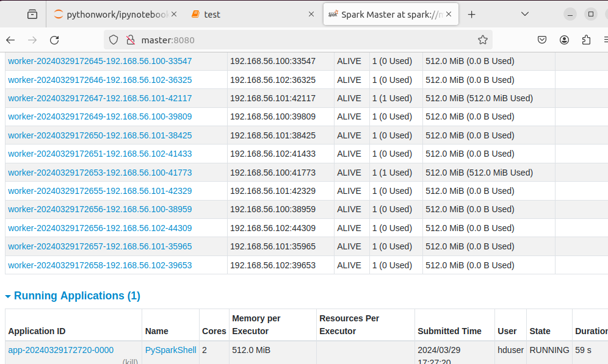This screenshot has width=608, height=364.
Task: Open PySparkShell application link
Action: click(x=170, y=350)
